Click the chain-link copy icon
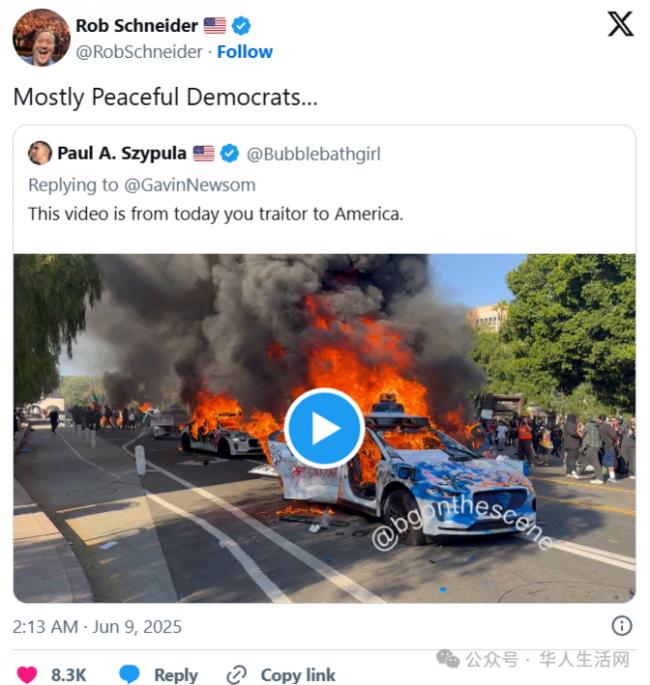This screenshot has height=685, width=650. tap(237, 674)
